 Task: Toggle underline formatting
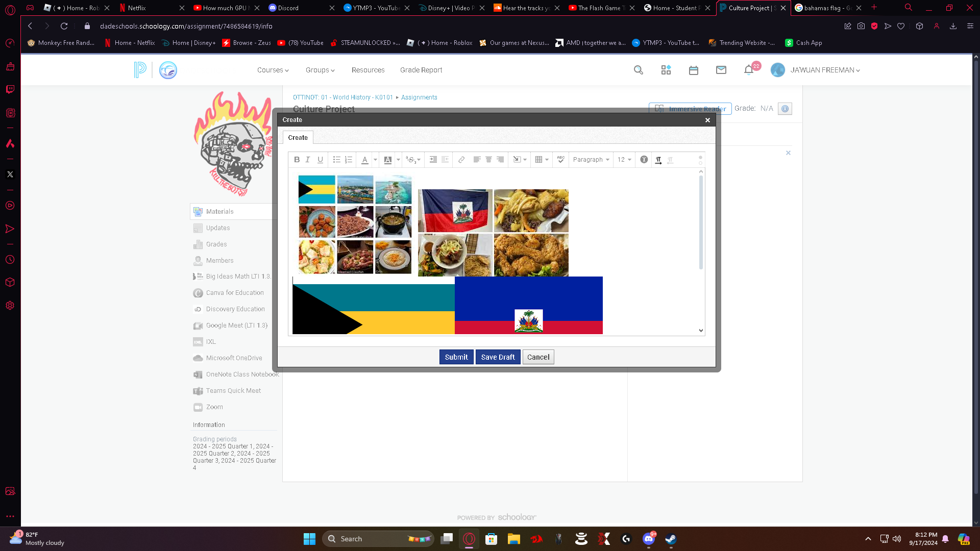tap(320, 160)
